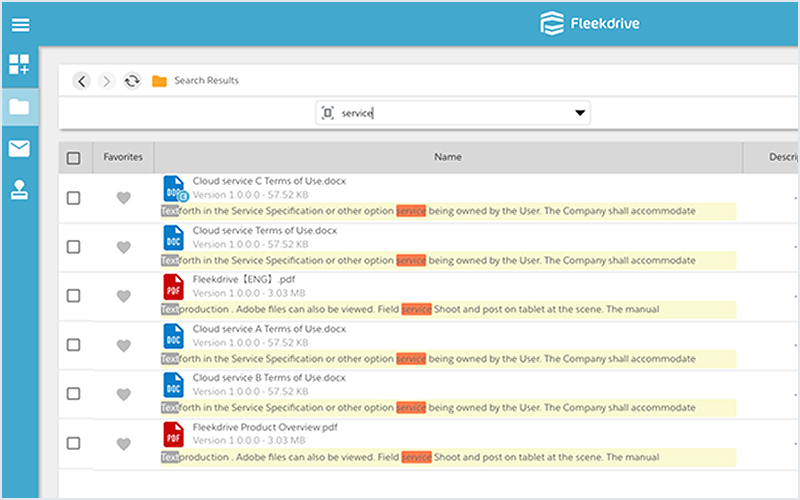Screen dimensions: 800x500
Task: Refresh the search results list
Action: tap(132, 81)
